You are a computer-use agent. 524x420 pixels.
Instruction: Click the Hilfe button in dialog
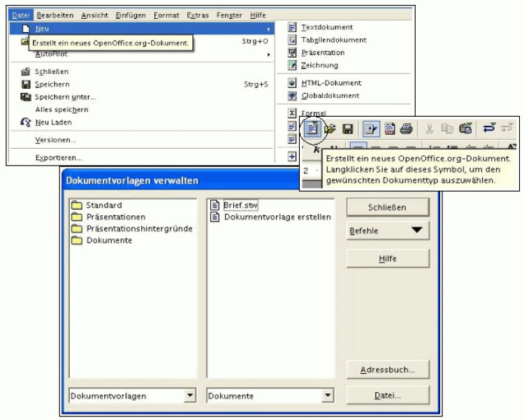tap(388, 259)
